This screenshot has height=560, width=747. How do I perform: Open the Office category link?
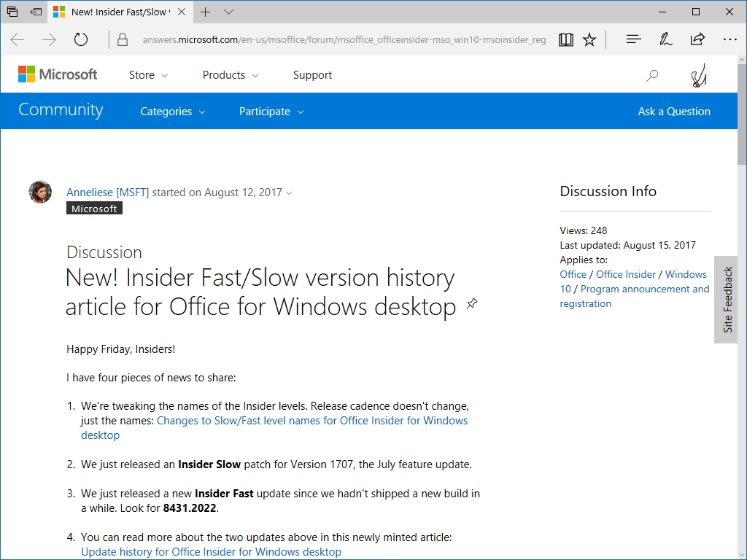pos(573,274)
